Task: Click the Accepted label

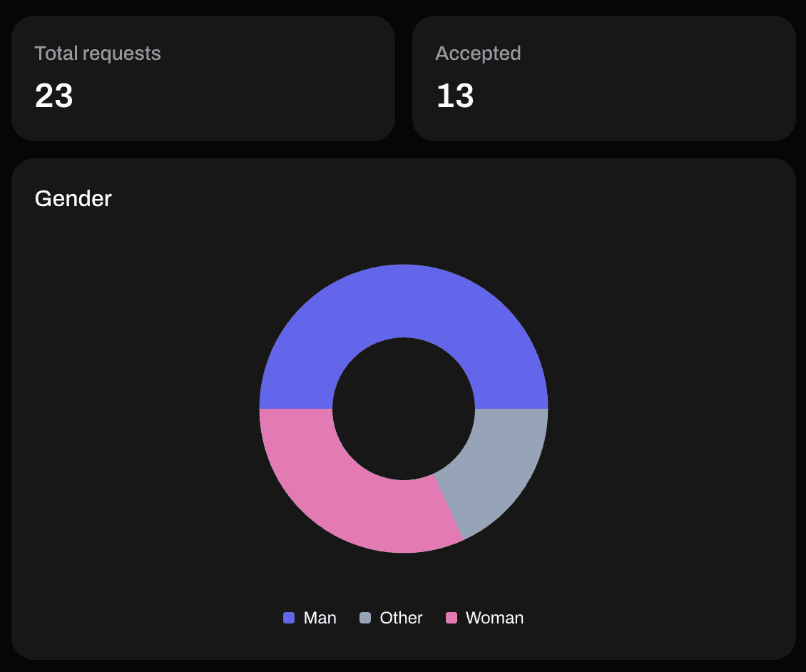Action: click(478, 54)
